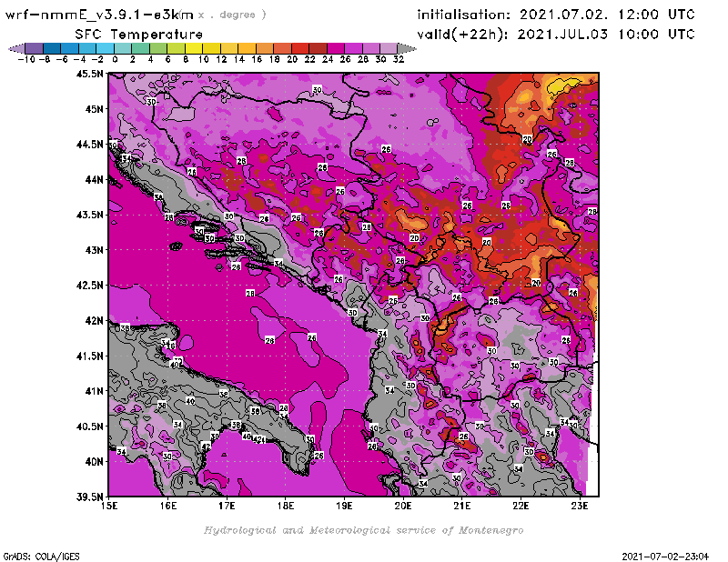Click the '45N' latitude label
Image resolution: width=728 pixels, height=562 pixels.
pos(94,109)
